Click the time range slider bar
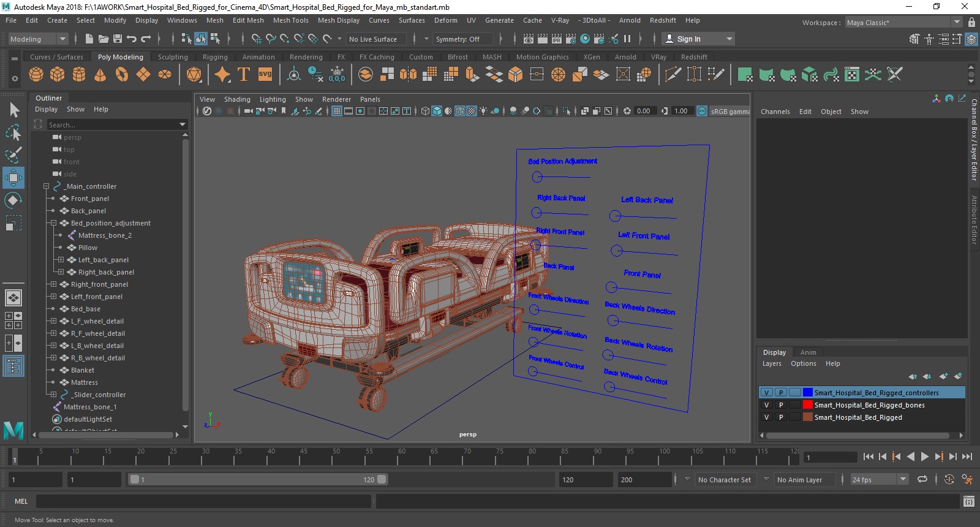Image resolution: width=980 pixels, height=527 pixels. [257, 480]
